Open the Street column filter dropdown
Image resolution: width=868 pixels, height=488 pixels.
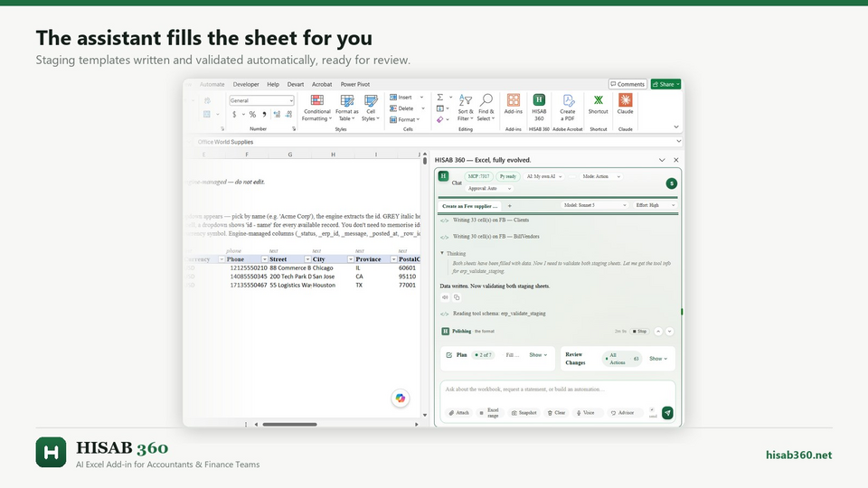pyautogui.click(x=307, y=259)
